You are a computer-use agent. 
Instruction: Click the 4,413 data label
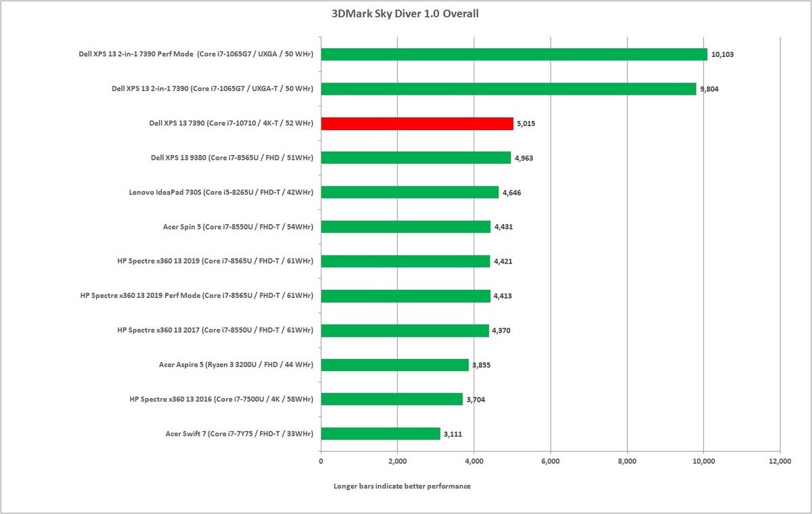pos(504,296)
